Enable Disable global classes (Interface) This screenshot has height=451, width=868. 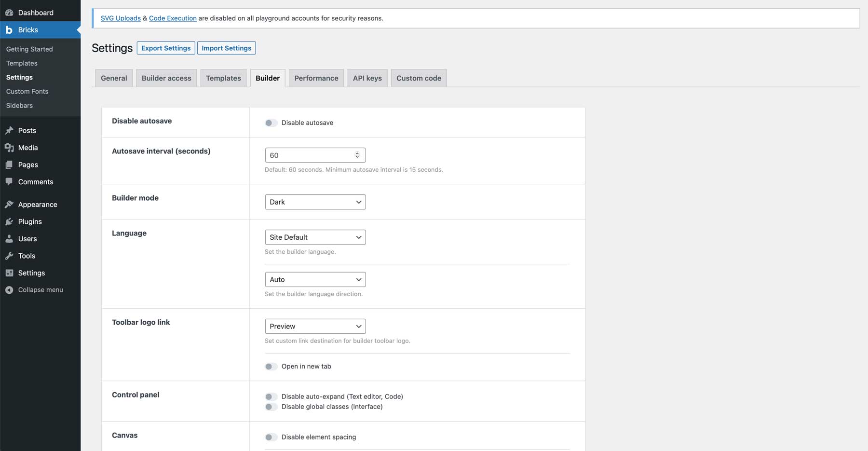pos(271,407)
